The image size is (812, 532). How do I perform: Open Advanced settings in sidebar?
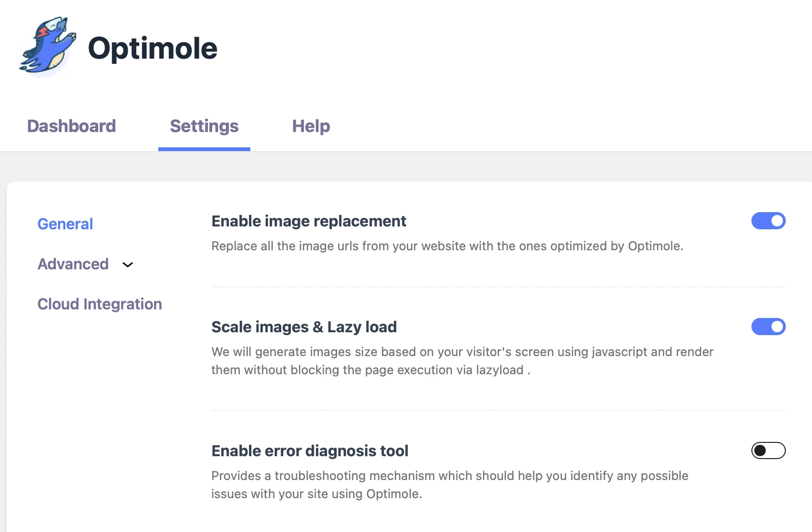[x=73, y=264]
